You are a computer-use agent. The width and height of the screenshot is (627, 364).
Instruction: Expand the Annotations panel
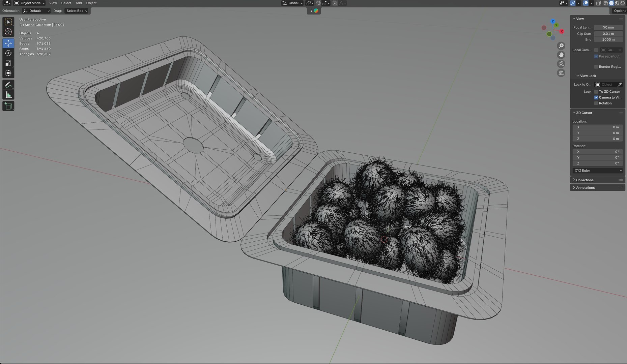(598, 188)
